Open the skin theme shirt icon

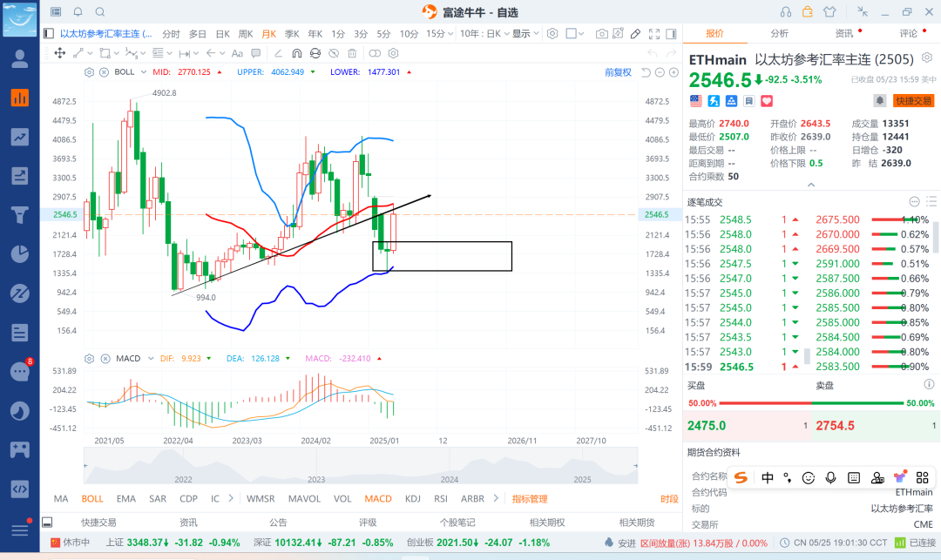(829, 12)
